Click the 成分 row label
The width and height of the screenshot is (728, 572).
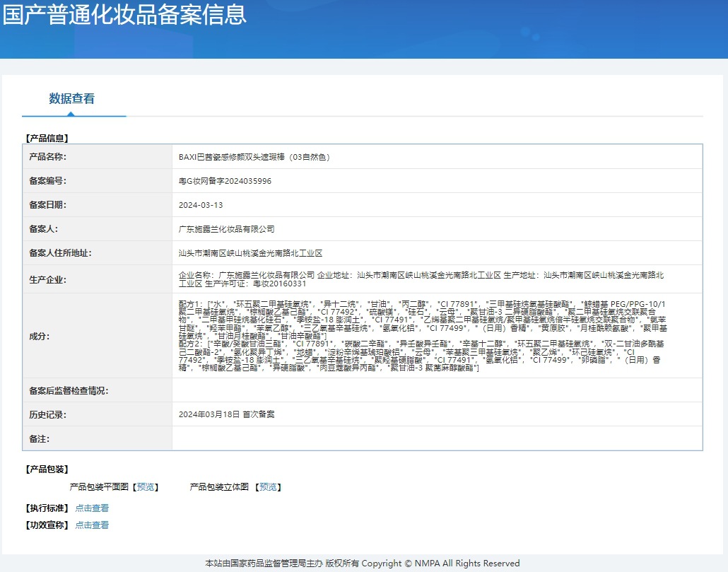[40, 336]
